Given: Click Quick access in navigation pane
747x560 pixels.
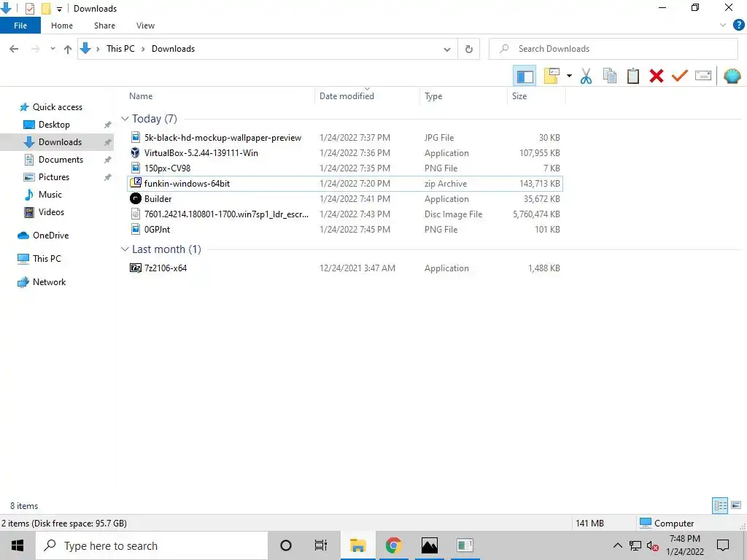Looking at the screenshot, I should click(x=57, y=107).
